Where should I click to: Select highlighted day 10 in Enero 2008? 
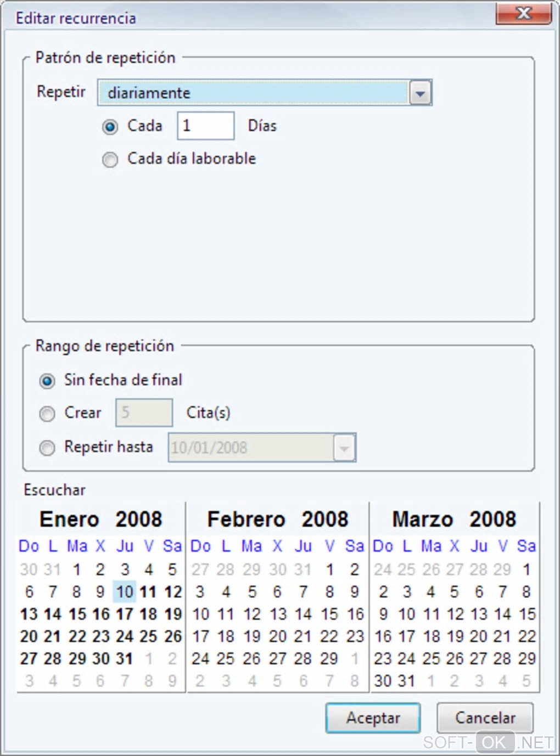coord(125,592)
